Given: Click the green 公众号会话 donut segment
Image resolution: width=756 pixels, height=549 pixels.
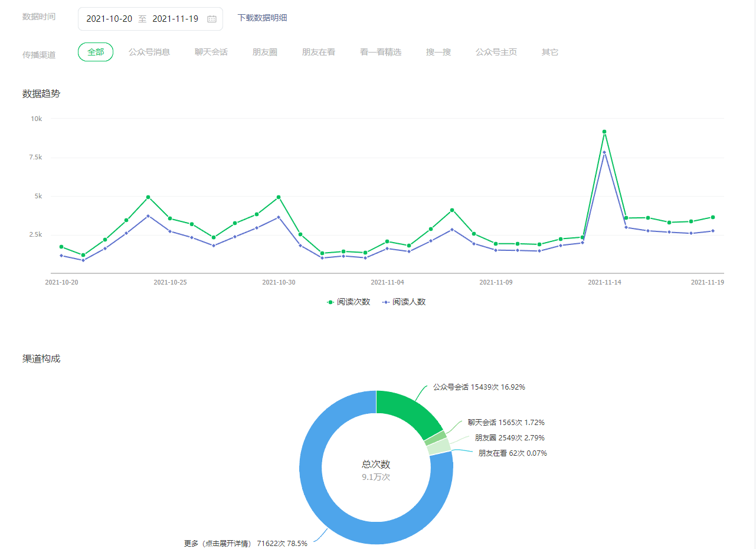Looking at the screenshot, I should [407, 410].
